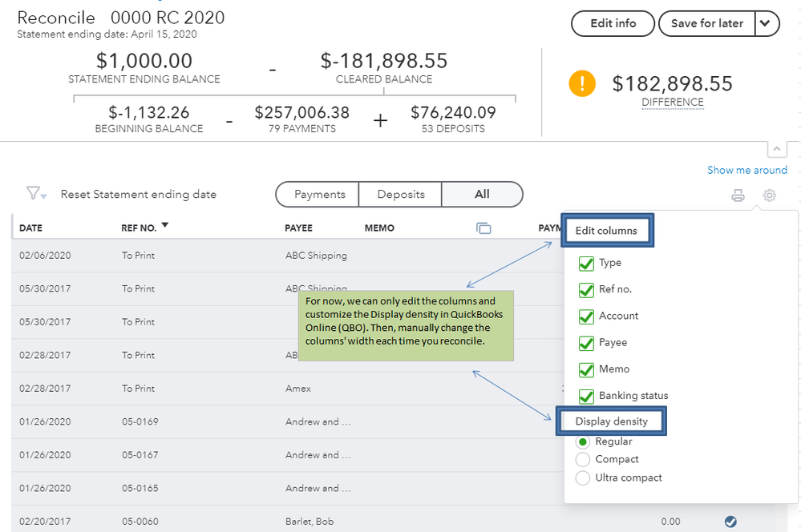Select the Compact display density
This screenshot has height=532, width=801.
point(583,460)
